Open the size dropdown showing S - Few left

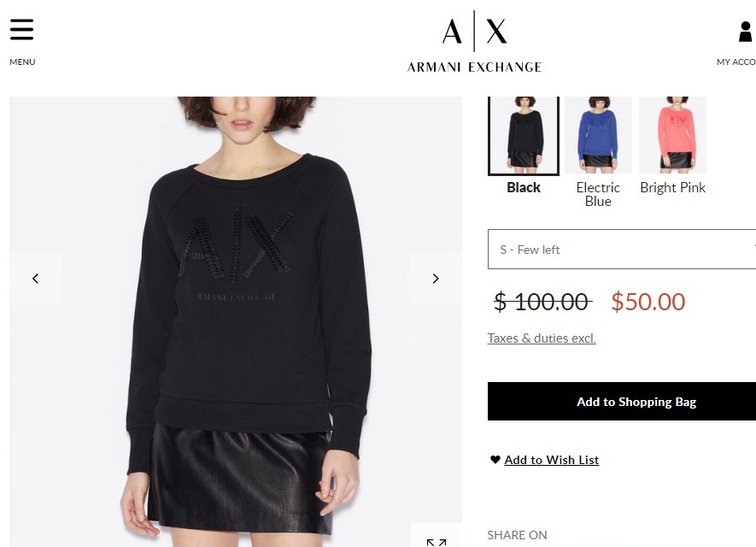click(x=622, y=250)
